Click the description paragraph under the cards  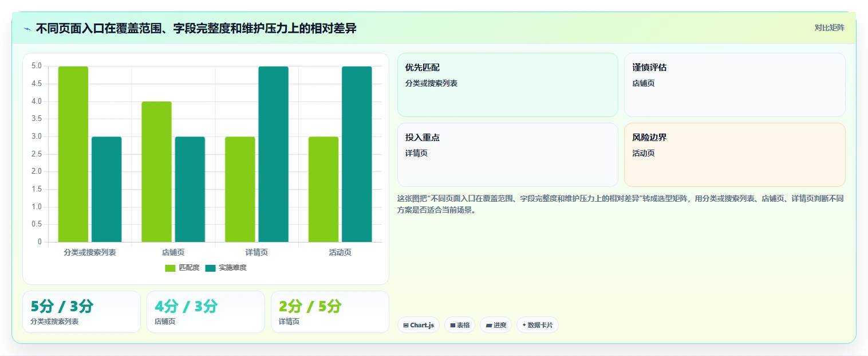pyautogui.click(x=621, y=204)
